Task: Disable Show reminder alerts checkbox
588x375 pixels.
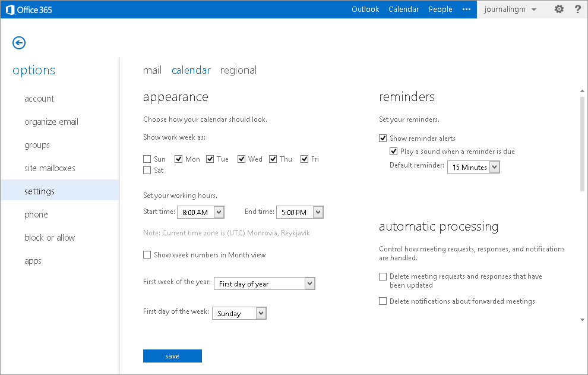Action: [x=383, y=138]
